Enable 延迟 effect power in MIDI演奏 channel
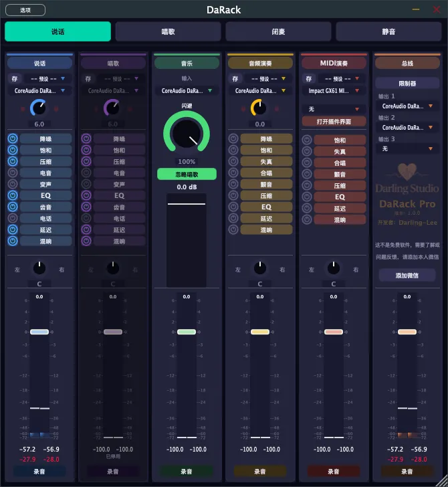The height and width of the screenshot is (487, 448). (x=307, y=208)
